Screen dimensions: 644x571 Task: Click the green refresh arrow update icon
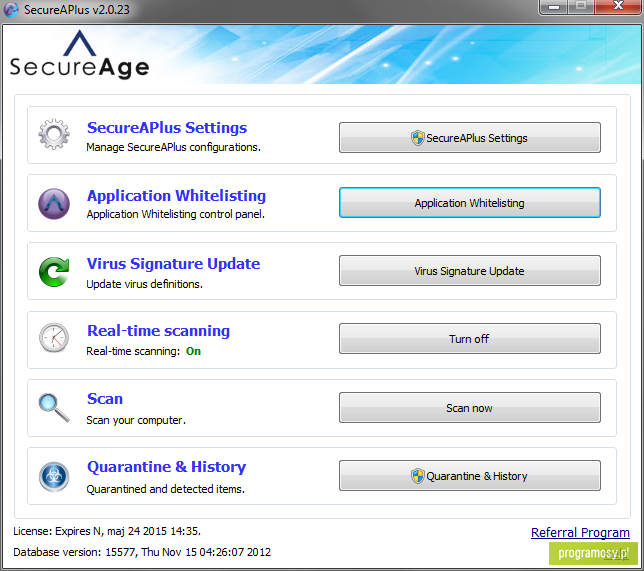click(54, 272)
